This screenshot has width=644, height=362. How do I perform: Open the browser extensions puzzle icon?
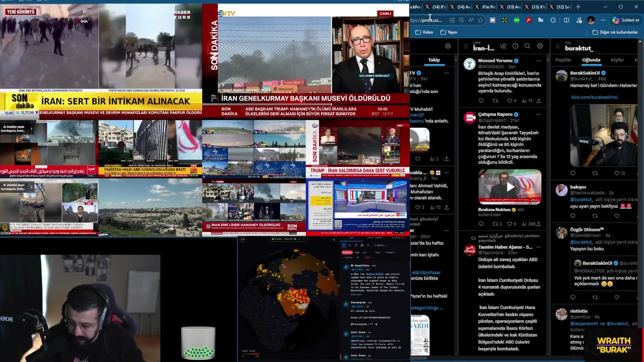[x=553, y=20]
